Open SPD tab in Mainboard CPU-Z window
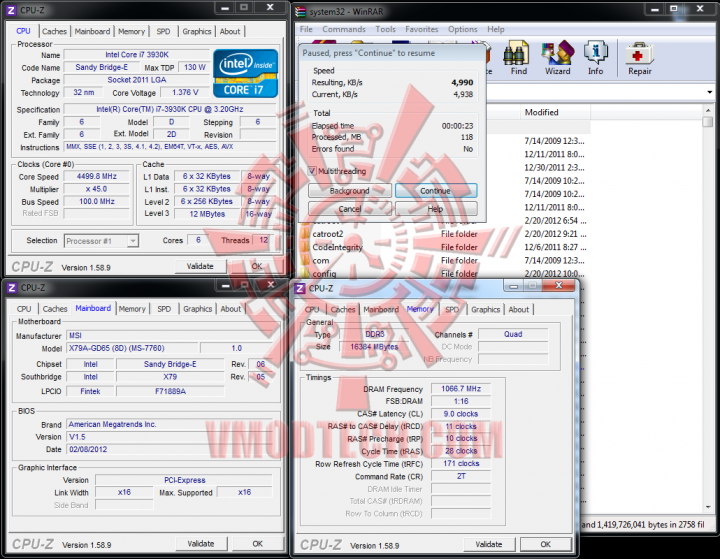Screen dimensions: 720x559 [164, 309]
